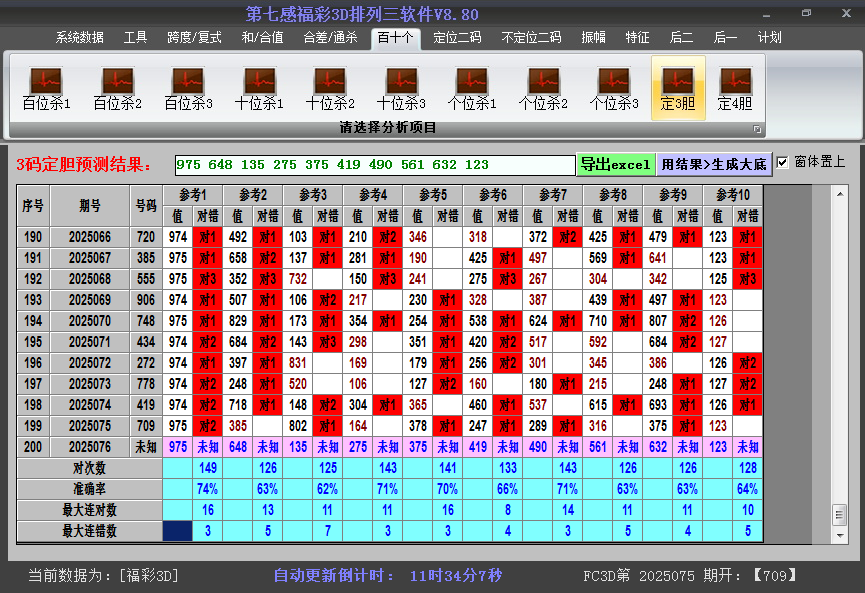Open the 特征 tab
The height and width of the screenshot is (593, 865).
coord(637,38)
